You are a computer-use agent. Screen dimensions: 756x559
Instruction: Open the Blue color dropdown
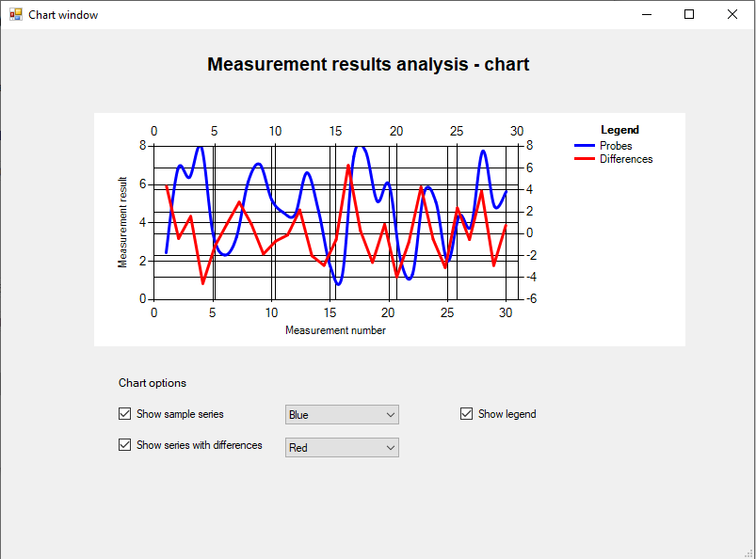pyautogui.click(x=342, y=414)
